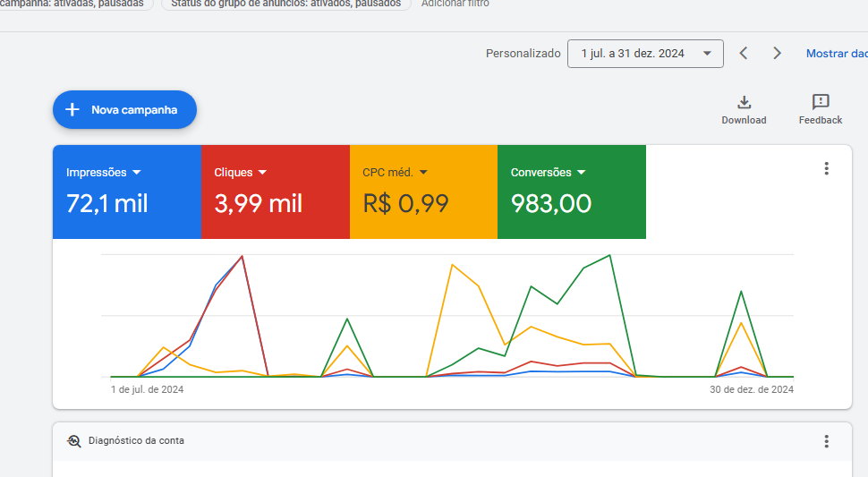Image resolution: width=868 pixels, height=477 pixels.
Task: Open the Feedback icon
Action: (x=820, y=102)
